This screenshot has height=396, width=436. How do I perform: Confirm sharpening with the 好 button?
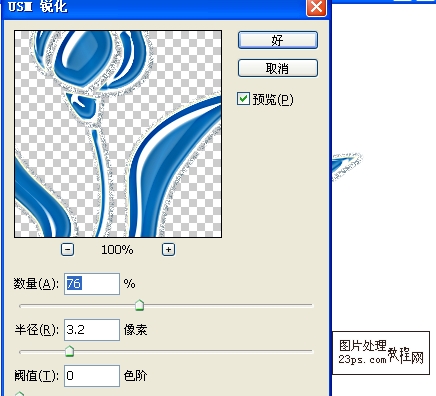(278, 40)
